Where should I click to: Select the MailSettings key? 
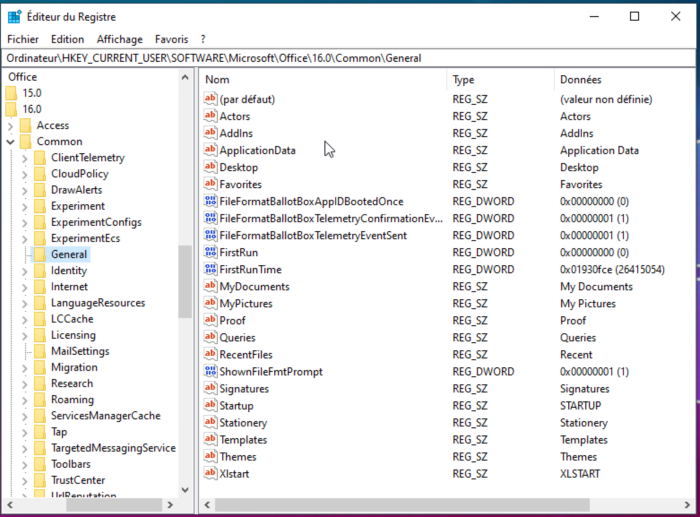tap(80, 351)
